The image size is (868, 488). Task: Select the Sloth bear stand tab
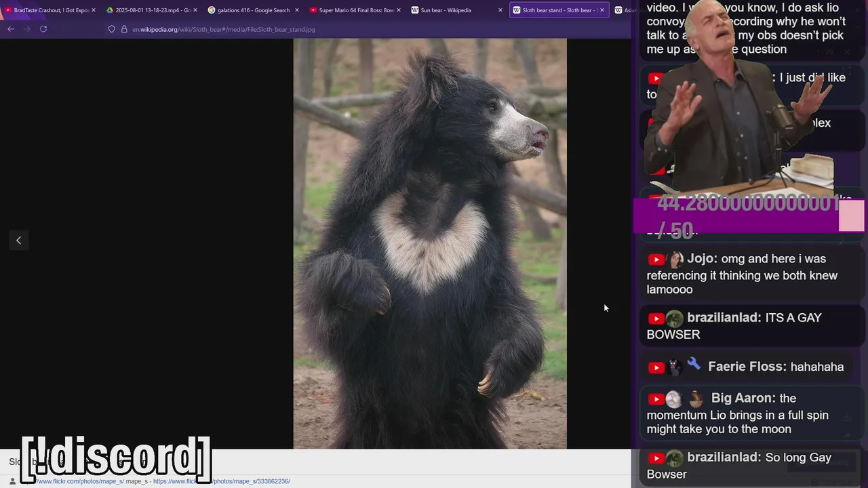pyautogui.click(x=558, y=10)
